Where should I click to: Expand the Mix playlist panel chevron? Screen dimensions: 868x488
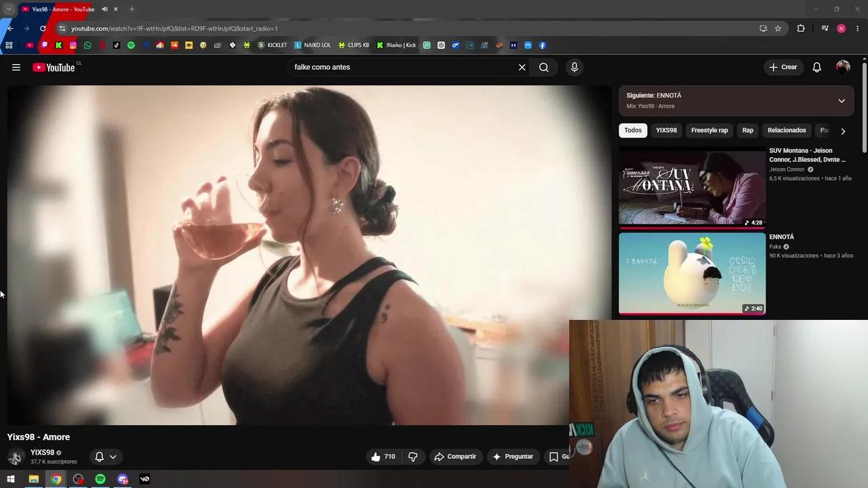(x=842, y=101)
